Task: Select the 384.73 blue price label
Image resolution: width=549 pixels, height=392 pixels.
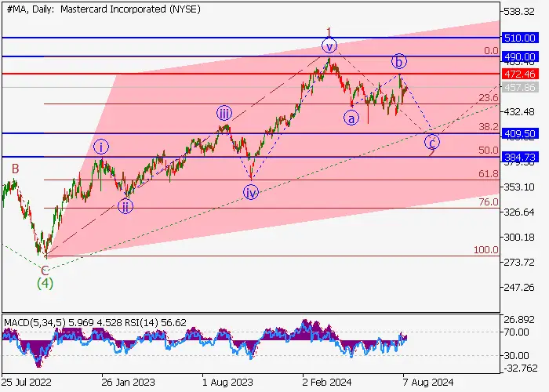Action: (519, 157)
